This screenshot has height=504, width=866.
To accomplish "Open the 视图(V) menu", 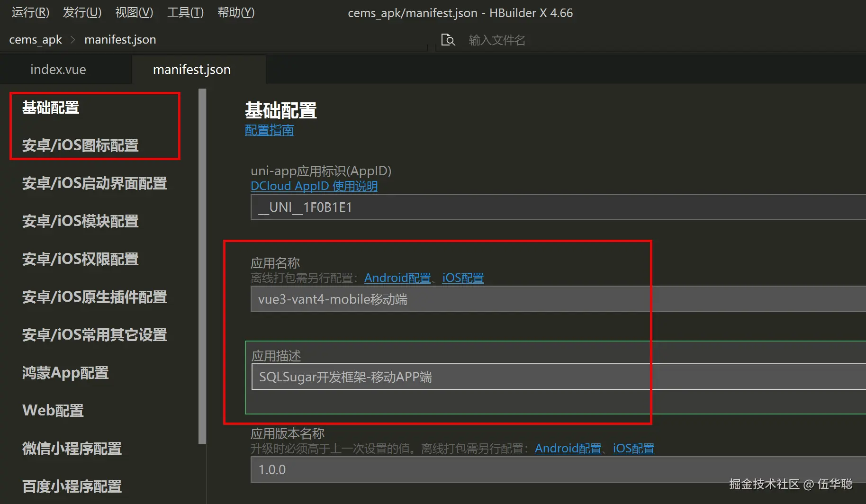I will [134, 12].
